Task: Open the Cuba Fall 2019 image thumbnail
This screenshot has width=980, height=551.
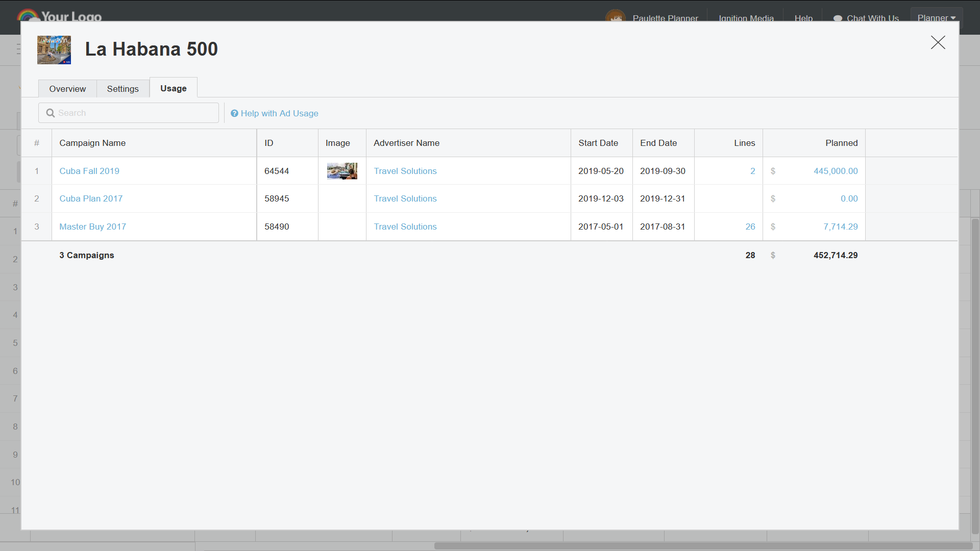Action: pos(342,171)
